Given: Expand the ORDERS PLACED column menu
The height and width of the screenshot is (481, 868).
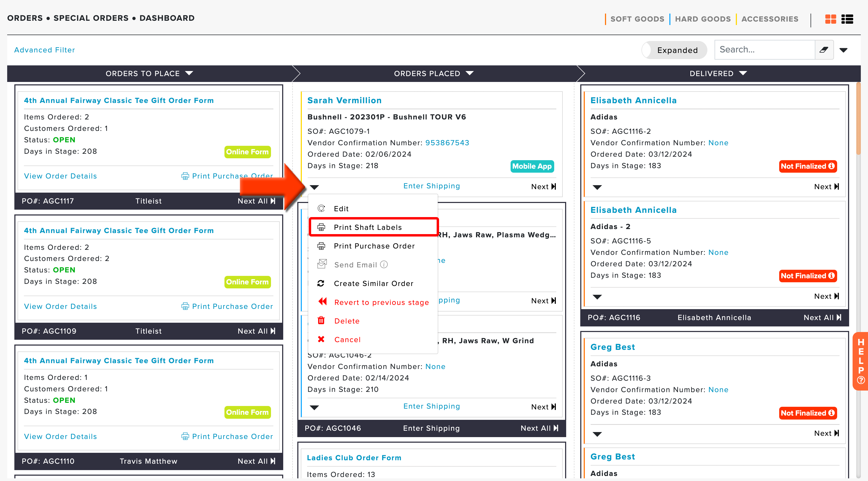Looking at the screenshot, I should point(470,73).
